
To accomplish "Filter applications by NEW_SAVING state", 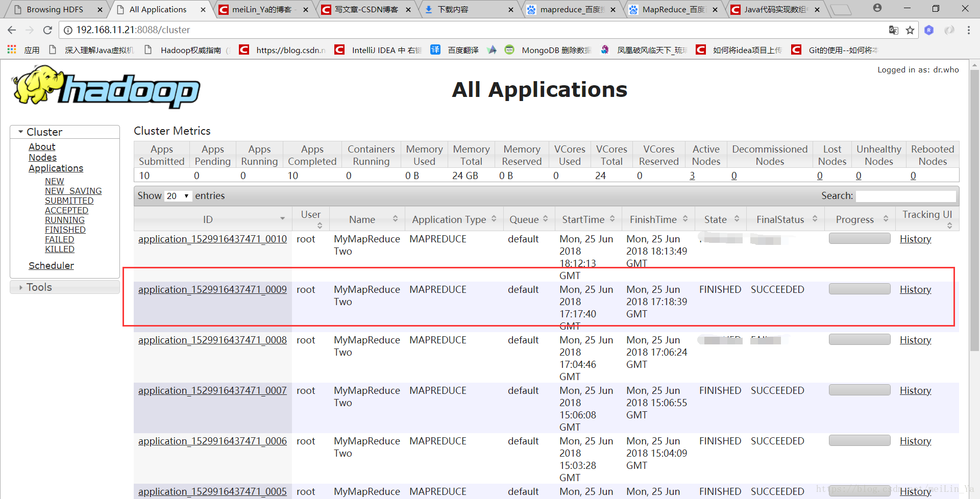I will 73,191.
